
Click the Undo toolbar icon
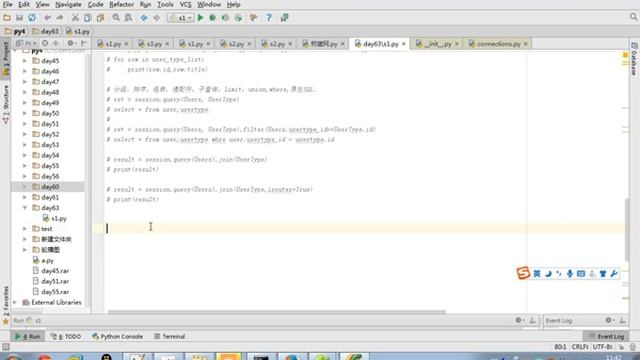(47, 18)
